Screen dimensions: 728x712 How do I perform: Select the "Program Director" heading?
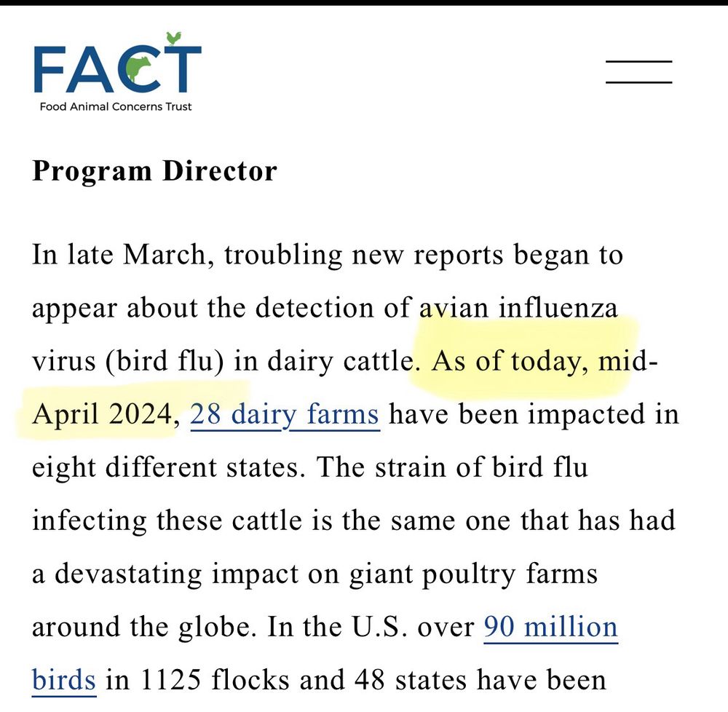click(154, 171)
